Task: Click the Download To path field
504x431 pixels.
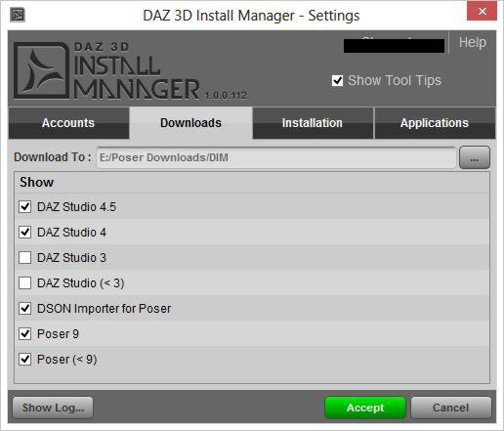Action: 276,157
